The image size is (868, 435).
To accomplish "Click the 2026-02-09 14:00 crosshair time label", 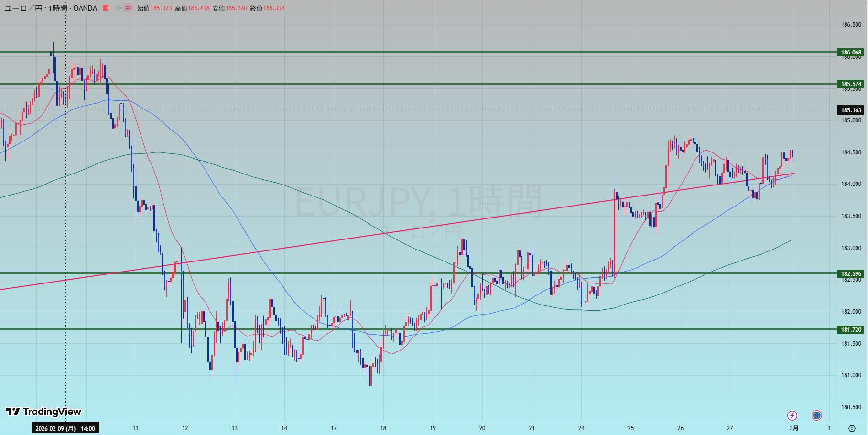I will (65, 428).
